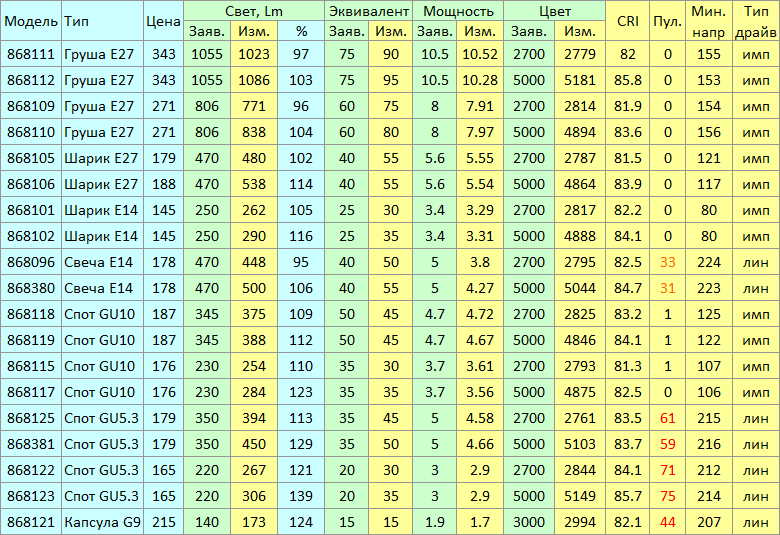Click CRI value 85.7

tap(628, 496)
